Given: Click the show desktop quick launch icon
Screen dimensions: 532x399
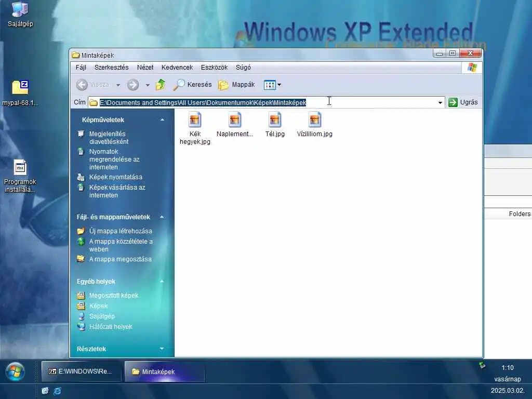Looking at the screenshot, I should pyautogui.click(x=45, y=391).
